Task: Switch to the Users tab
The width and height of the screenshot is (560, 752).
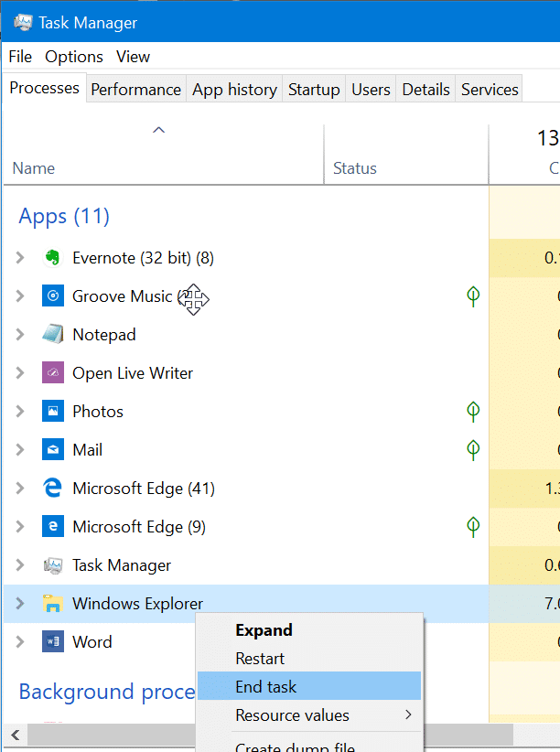Action: click(x=371, y=90)
